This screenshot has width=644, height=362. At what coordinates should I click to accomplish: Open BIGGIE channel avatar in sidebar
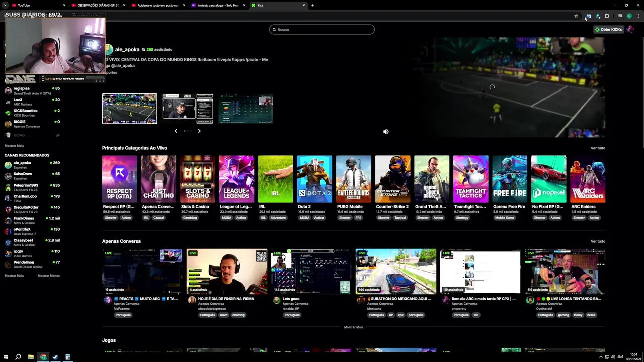(x=8, y=124)
